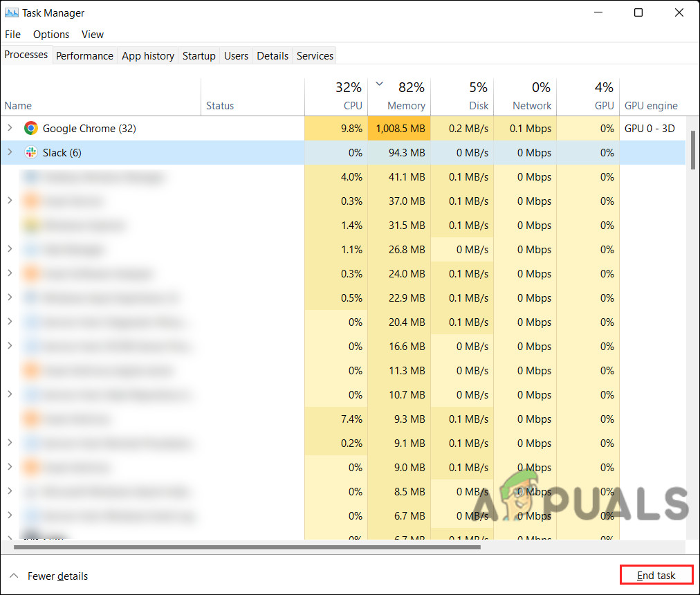Image resolution: width=700 pixels, height=595 pixels.
Task: Switch to the Startup tab
Action: [x=199, y=55]
